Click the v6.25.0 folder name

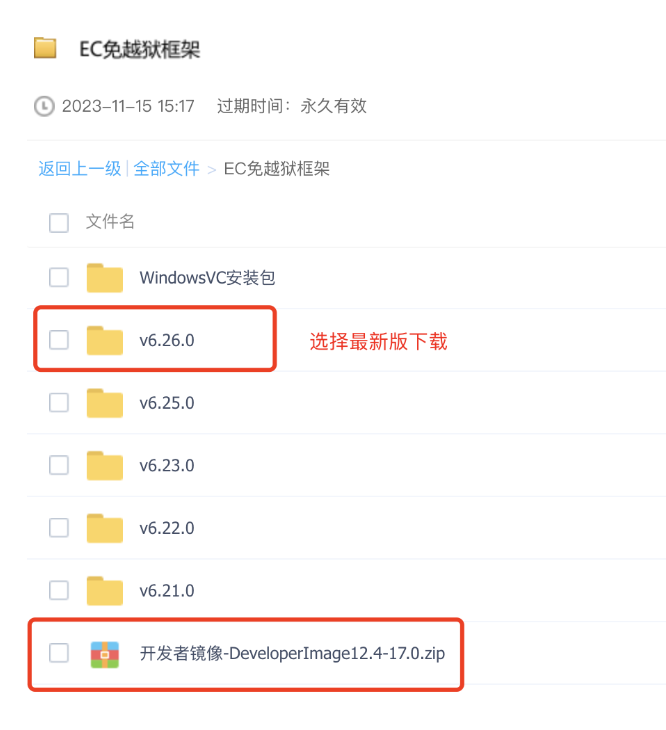pyautogui.click(x=167, y=403)
